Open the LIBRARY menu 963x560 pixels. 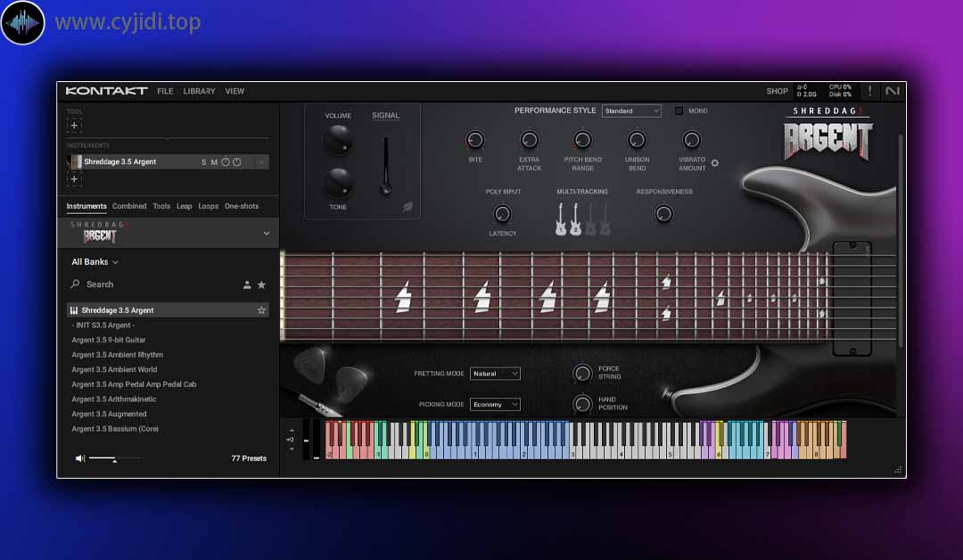(199, 91)
